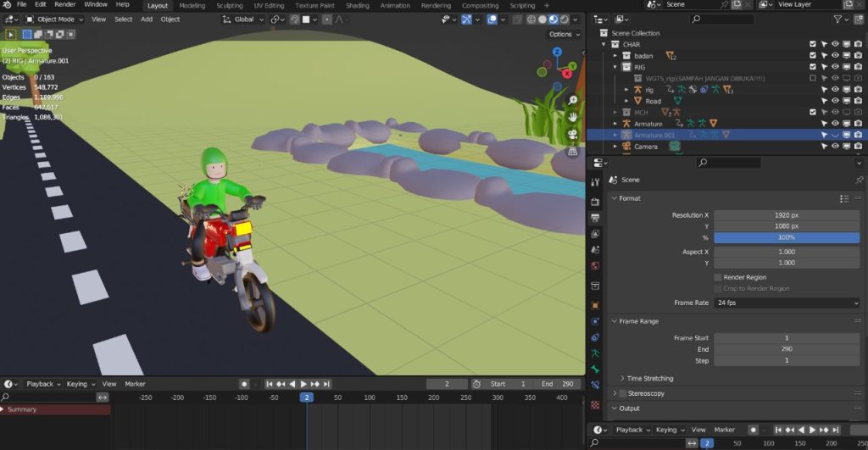Screen dimensions: 868x450
Task: Open the Render menu
Action: tap(65, 5)
